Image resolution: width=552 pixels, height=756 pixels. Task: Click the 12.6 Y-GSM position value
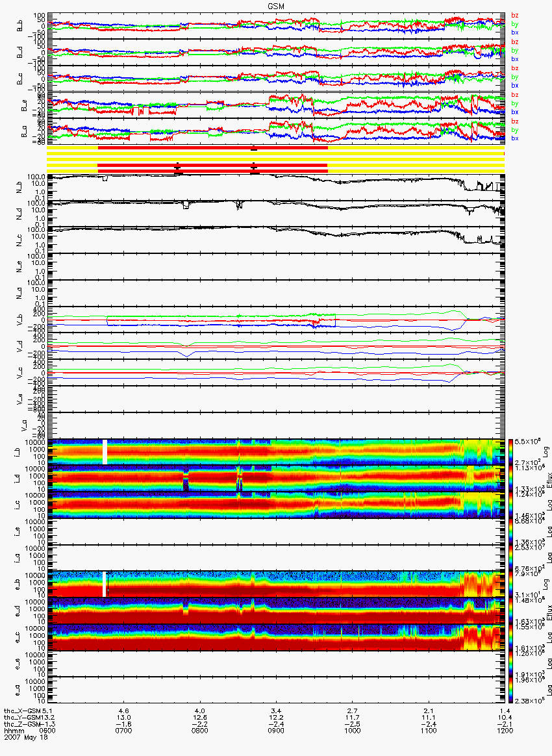(x=200, y=717)
